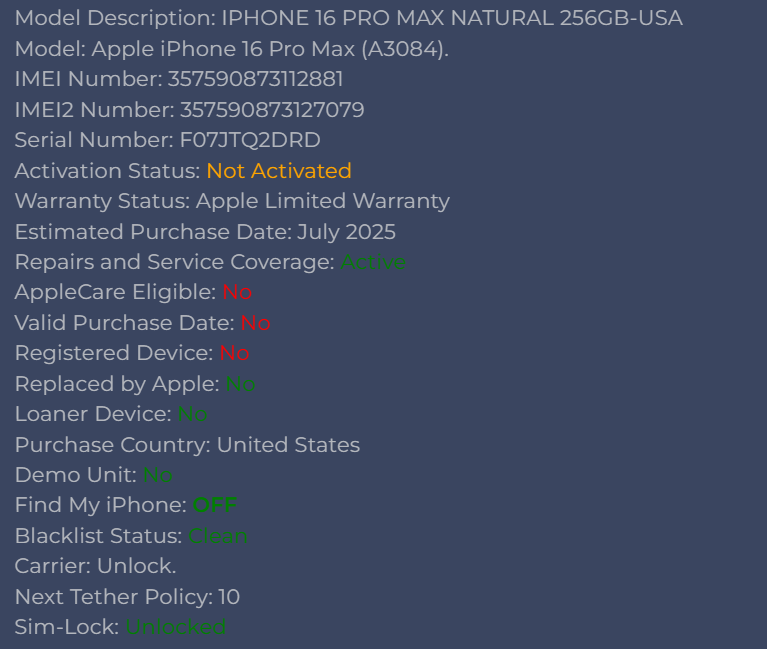Click the Replaced by Apple No value

(x=240, y=384)
